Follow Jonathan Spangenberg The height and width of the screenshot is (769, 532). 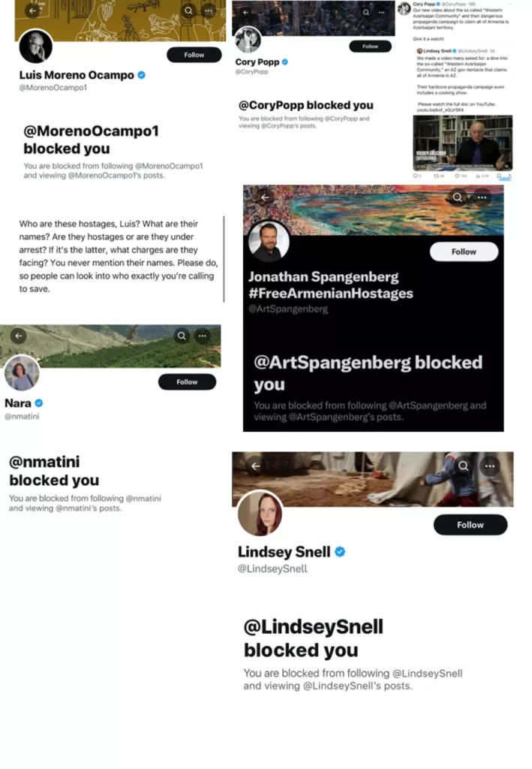click(x=464, y=252)
